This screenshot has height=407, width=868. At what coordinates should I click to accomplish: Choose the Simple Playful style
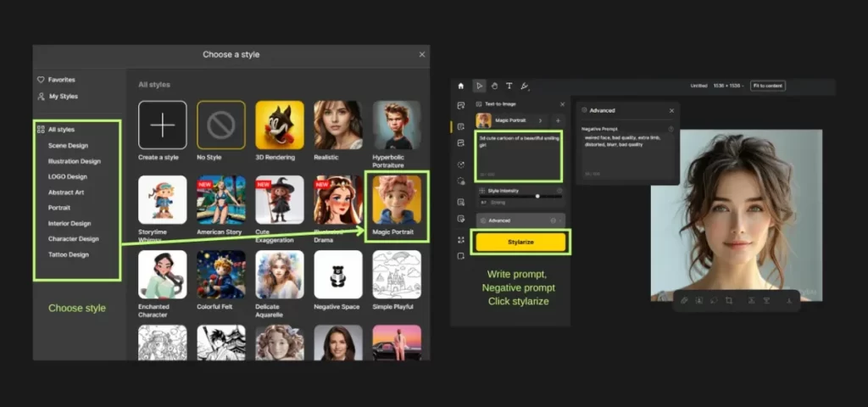[397, 275]
